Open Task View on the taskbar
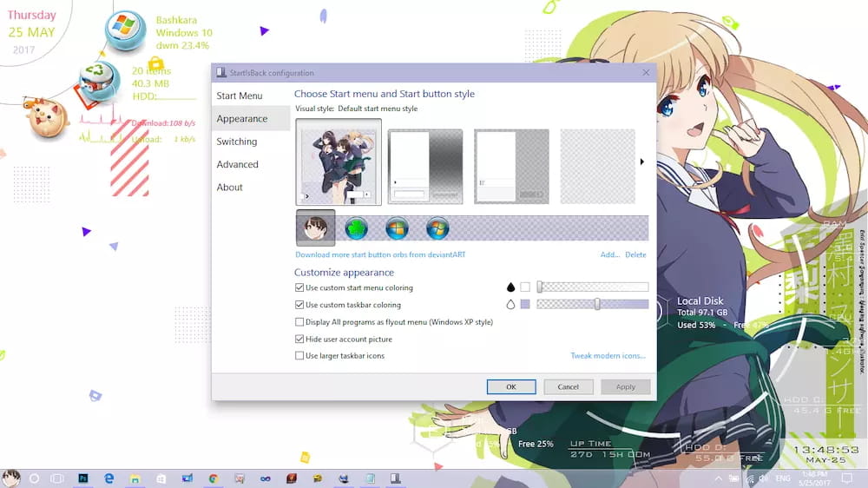 (x=57, y=478)
